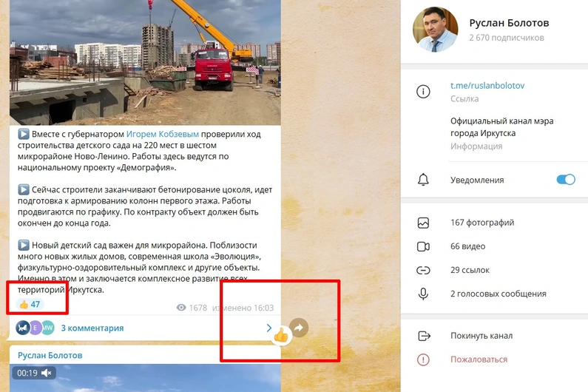The width and height of the screenshot is (588, 392).
Task: Click Покинуть канал to leave channel
Action: (481, 336)
